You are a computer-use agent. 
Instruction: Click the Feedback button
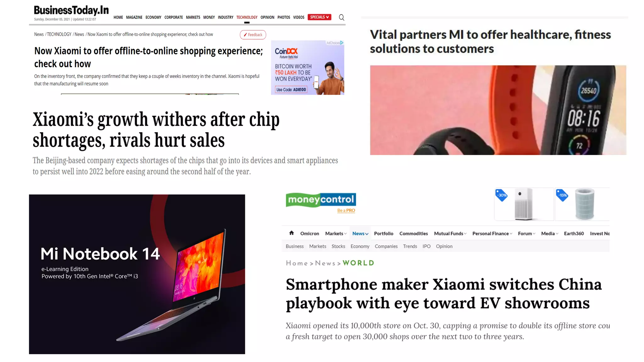coord(253,35)
